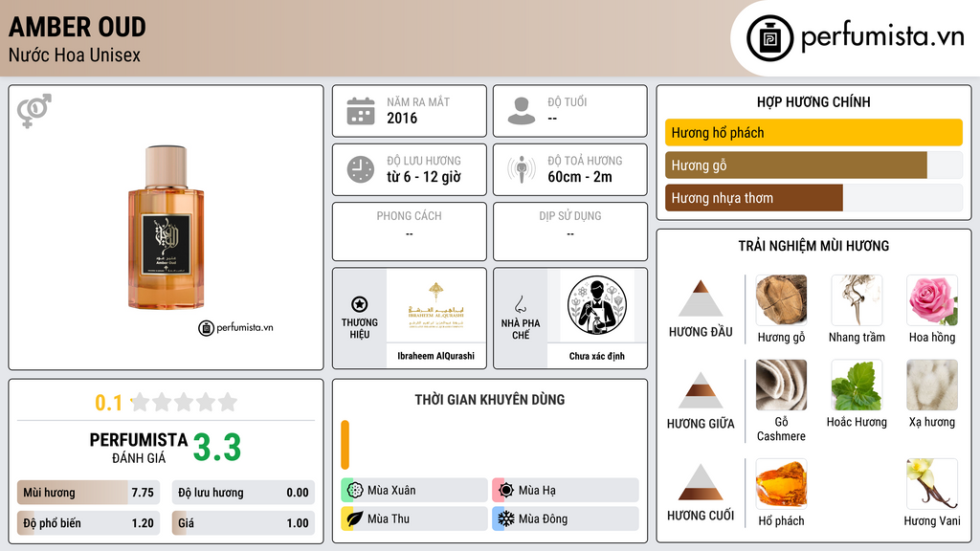Click the leaf icon for Mùa Thu
This screenshot has height=551, width=980.
[x=355, y=518]
